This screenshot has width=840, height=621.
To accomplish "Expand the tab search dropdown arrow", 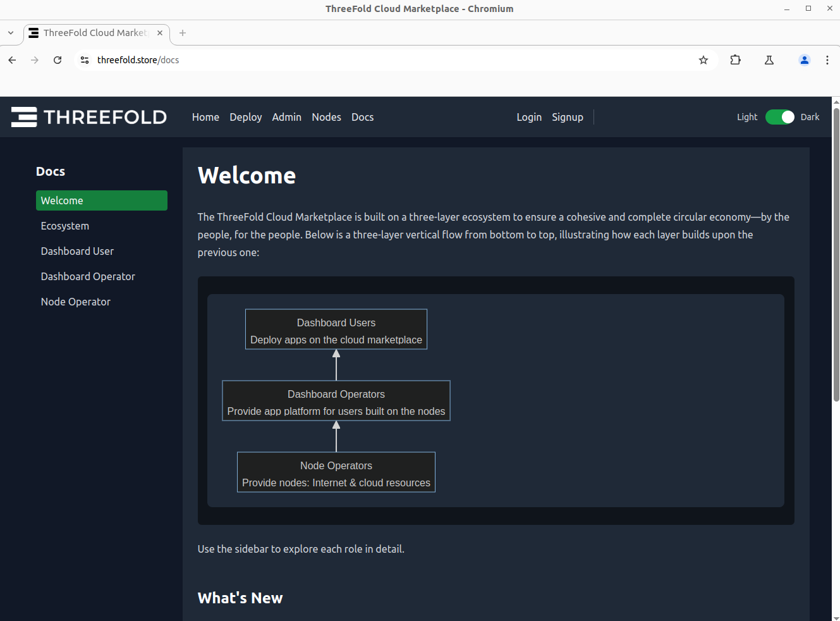I will click(x=11, y=33).
